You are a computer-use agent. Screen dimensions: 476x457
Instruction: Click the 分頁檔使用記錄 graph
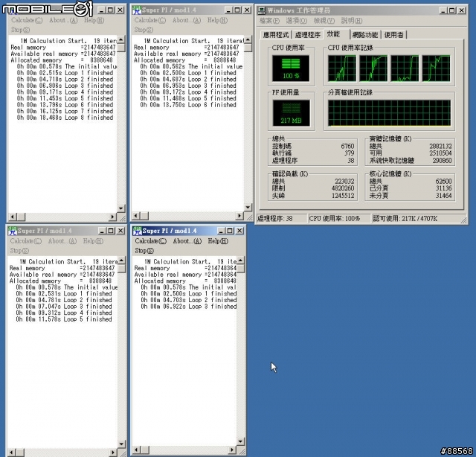click(x=389, y=113)
